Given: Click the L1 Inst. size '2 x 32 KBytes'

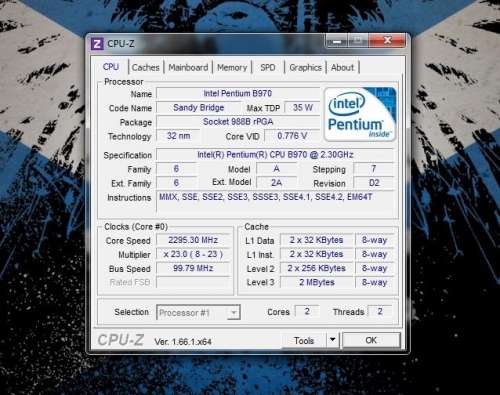Looking at the screenshot, I should [x=316, y=254].
